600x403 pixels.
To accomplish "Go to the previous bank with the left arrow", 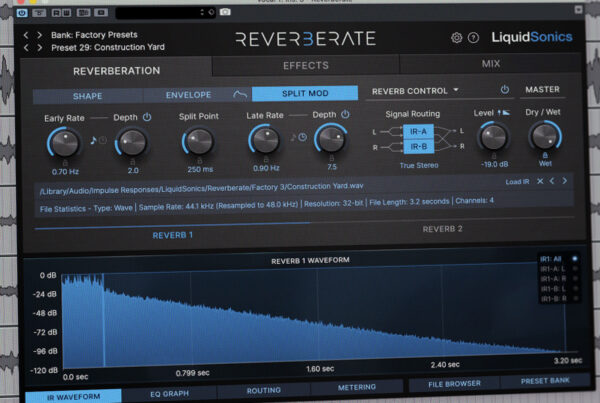I will [x=26, y=35].
